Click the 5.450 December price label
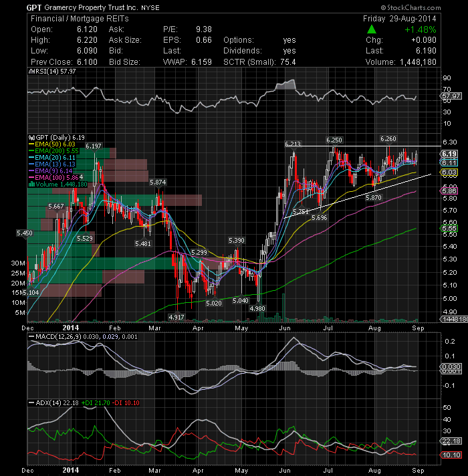This screenshot has height=476, width=468. click(25, 233)
